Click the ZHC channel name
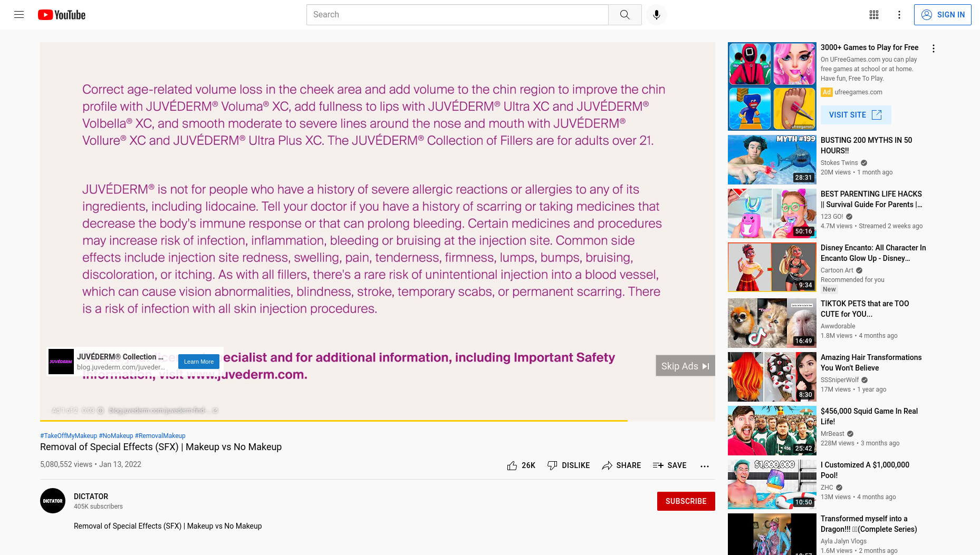The width and height of the screenshot is (980, 555). point(827,488)
